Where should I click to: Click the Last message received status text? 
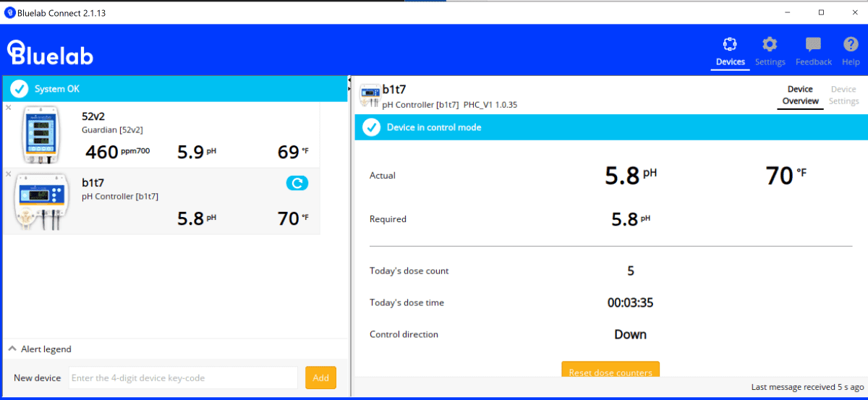coord(807,387)
